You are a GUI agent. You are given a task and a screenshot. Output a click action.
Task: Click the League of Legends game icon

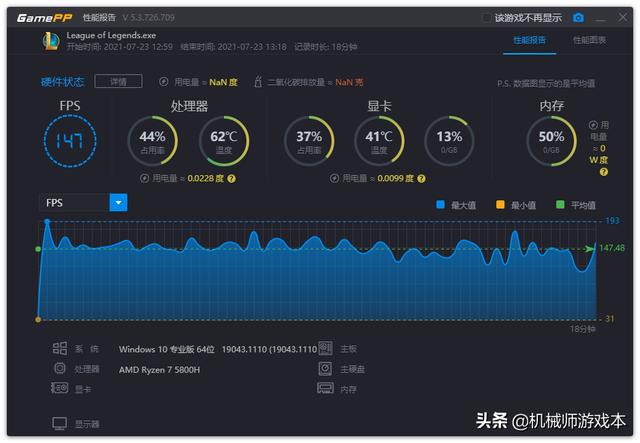coord(51,41)
